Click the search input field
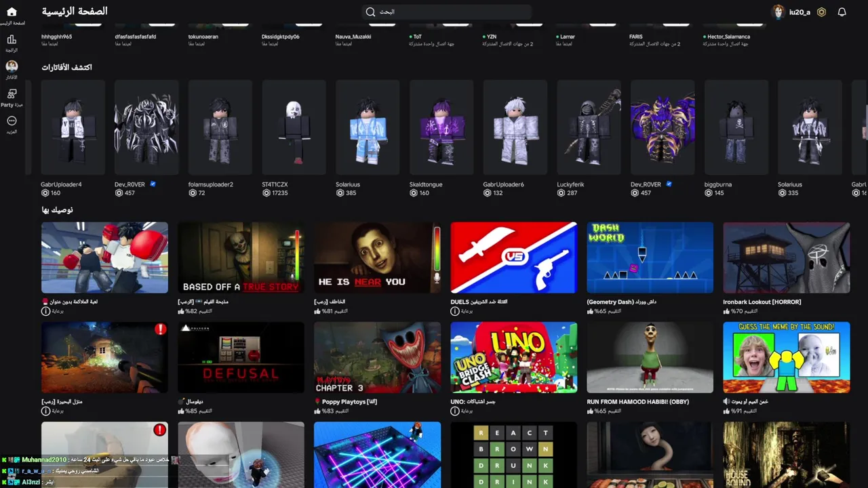 click(446, 12)
